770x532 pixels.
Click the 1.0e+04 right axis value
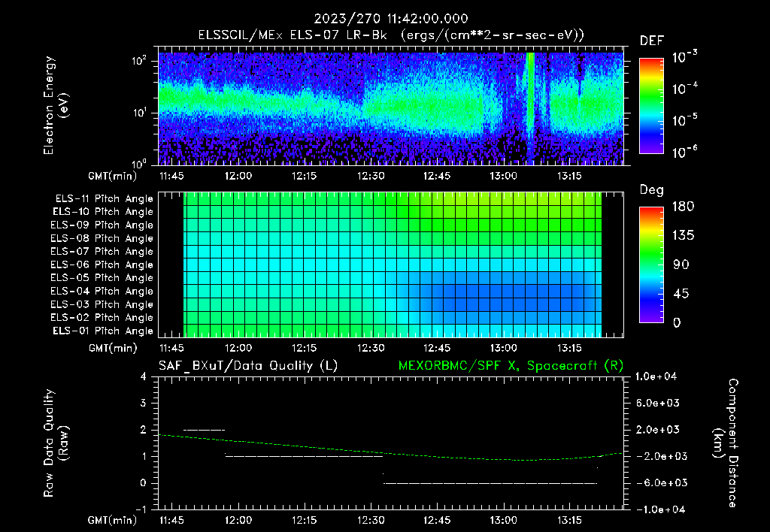(656, 376)
